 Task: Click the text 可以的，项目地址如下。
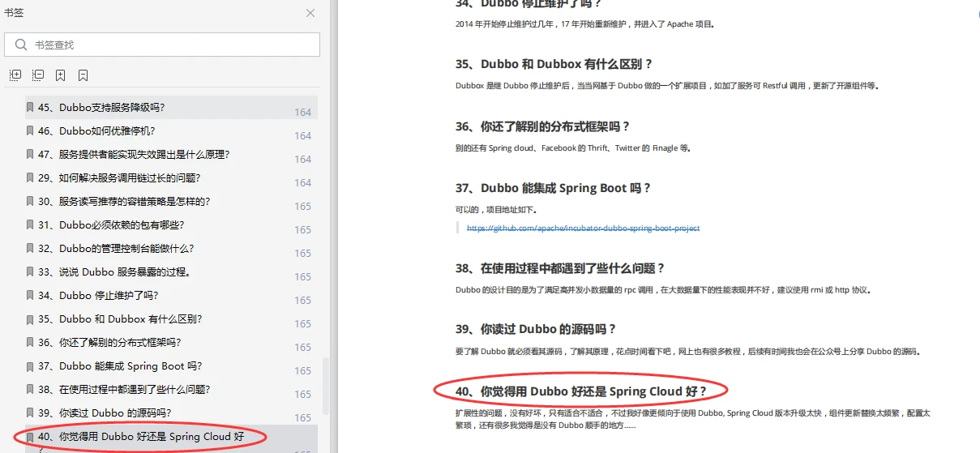[x=495, y=209]
